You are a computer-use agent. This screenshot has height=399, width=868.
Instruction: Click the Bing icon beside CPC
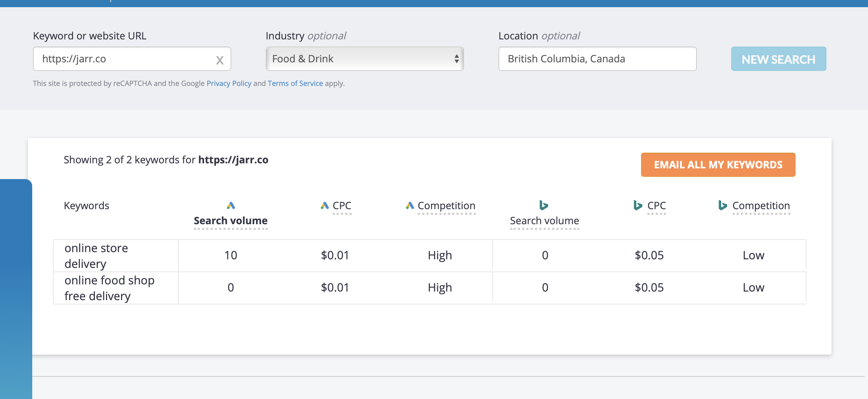click(x=637, y=205)
